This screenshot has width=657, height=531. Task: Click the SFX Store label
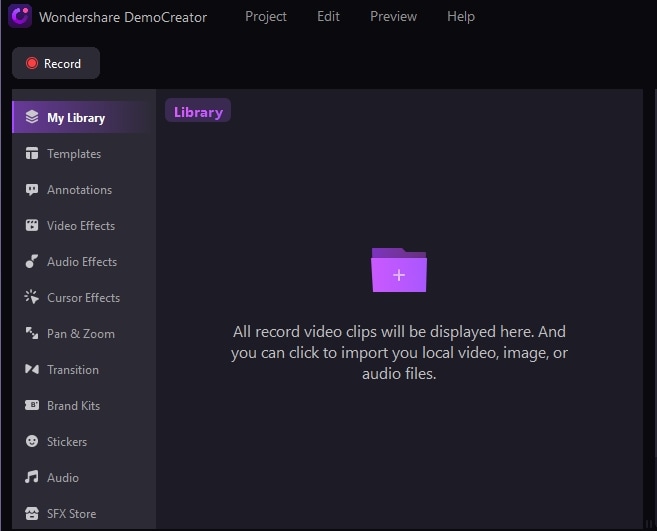(x=72, y=514)
